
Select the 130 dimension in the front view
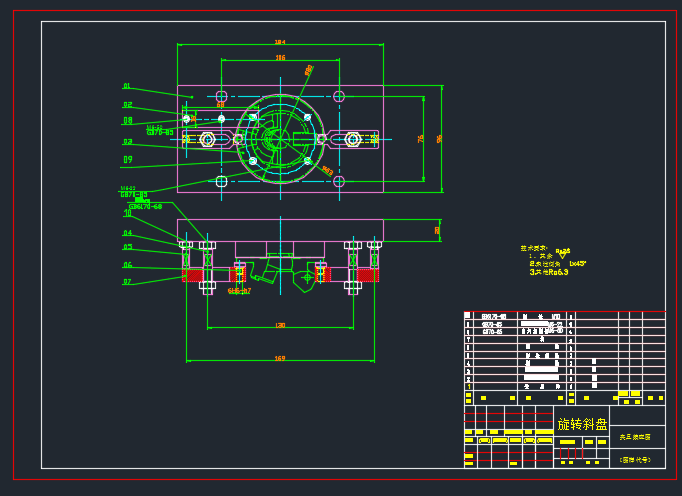tap(280, 325)
